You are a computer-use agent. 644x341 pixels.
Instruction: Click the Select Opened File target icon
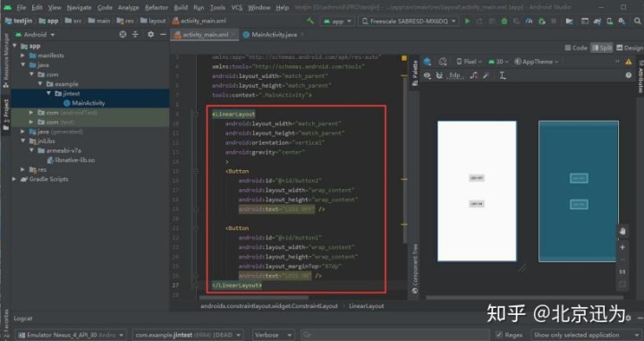click(123, 35)
